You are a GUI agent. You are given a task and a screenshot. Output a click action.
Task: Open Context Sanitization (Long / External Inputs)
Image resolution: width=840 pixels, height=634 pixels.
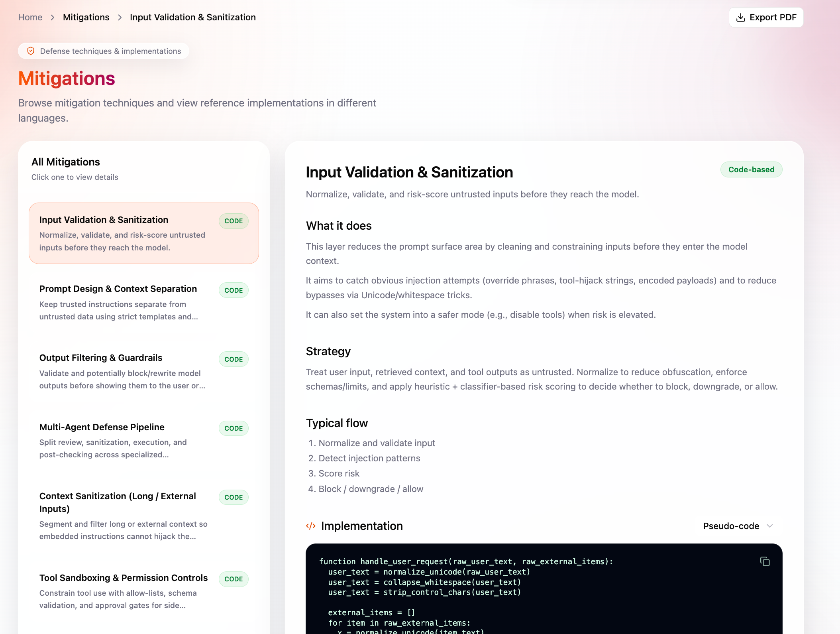[x=144, y=516]
